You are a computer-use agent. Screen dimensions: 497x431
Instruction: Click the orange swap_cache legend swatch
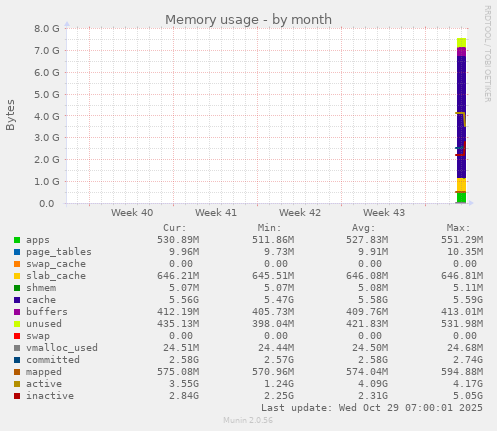click(17, 264)
